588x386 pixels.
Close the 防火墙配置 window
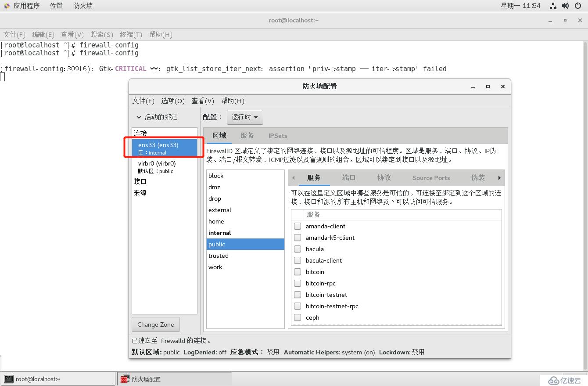[503, 87]
